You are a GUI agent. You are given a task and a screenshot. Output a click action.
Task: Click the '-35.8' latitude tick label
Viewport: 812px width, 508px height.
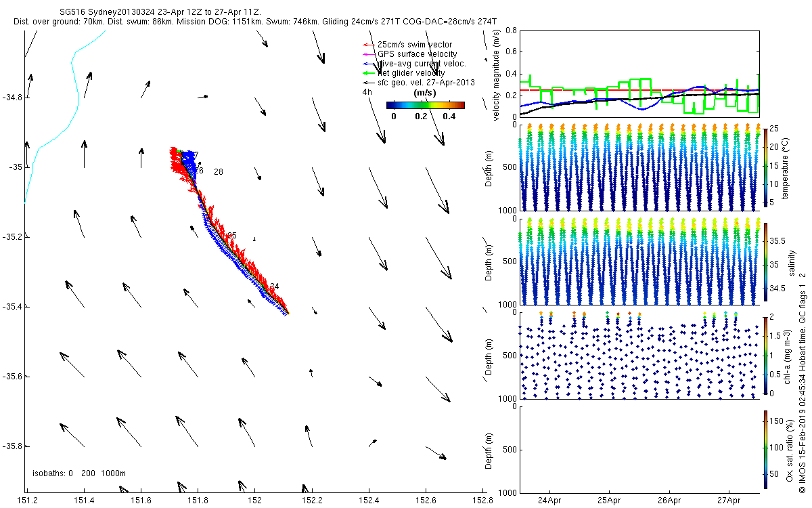click(12, 446)
